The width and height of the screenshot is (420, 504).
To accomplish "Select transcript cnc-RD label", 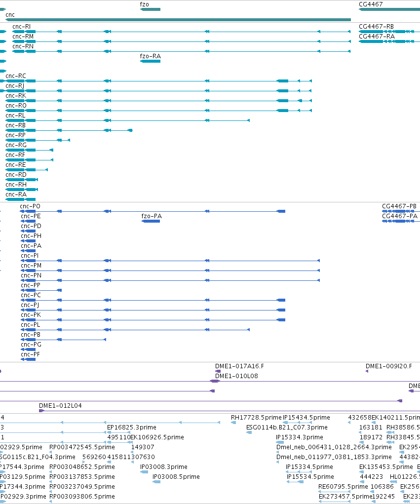I will click(16, 175).
